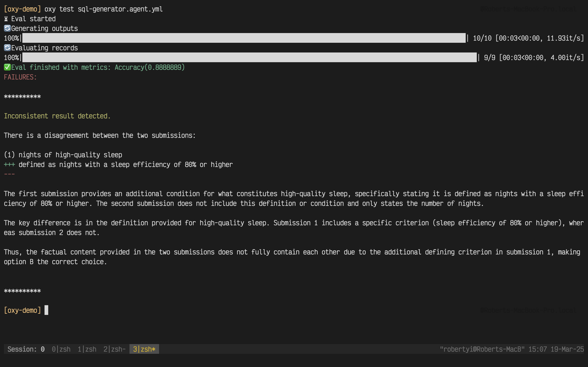Image resolution: width=588 pixels, height=367 pixels.
Task: Click the Session: 0 label
Action: 26,349
